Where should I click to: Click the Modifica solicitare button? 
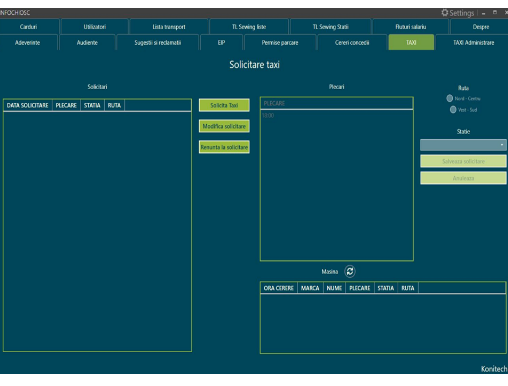coord(224,126)
